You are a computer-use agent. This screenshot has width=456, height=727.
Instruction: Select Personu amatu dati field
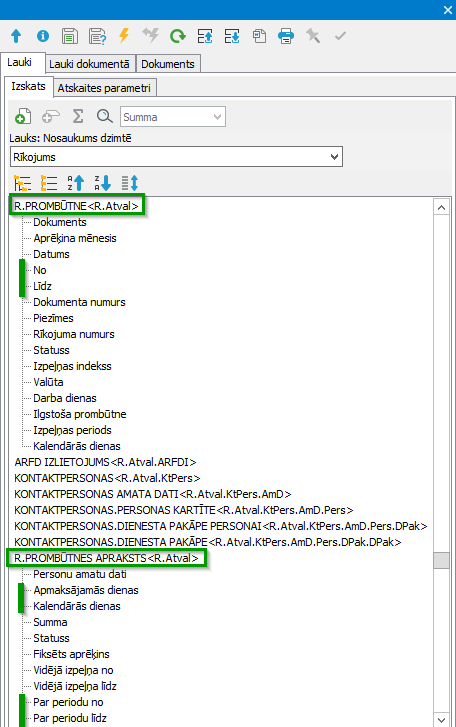pos(80,574)
